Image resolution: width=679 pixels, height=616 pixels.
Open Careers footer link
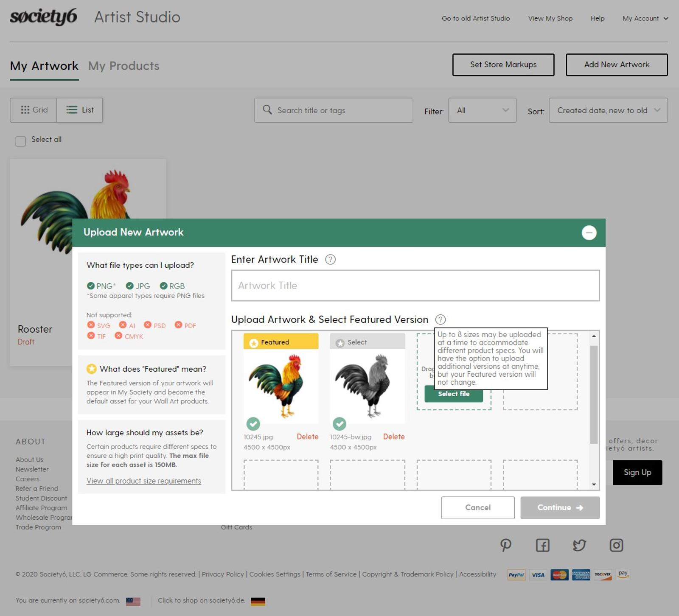pyautogui.click(x=27, y=479)
